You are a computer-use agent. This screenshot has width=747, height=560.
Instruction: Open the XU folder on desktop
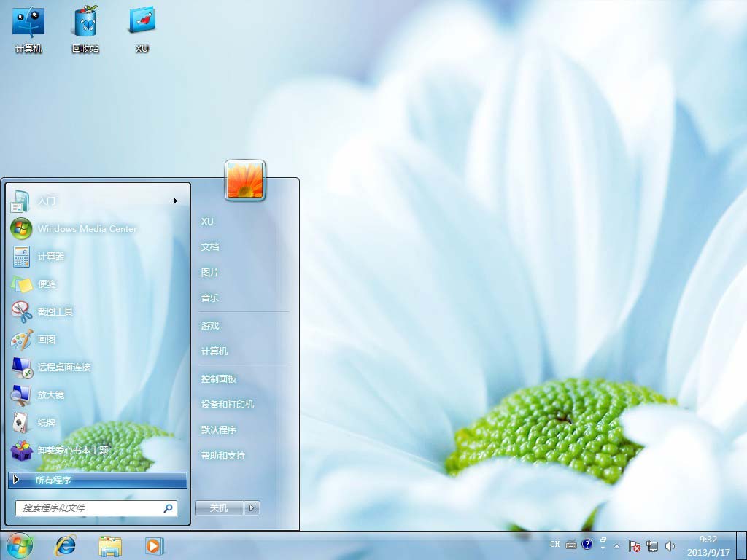click(x=142, y=29)
